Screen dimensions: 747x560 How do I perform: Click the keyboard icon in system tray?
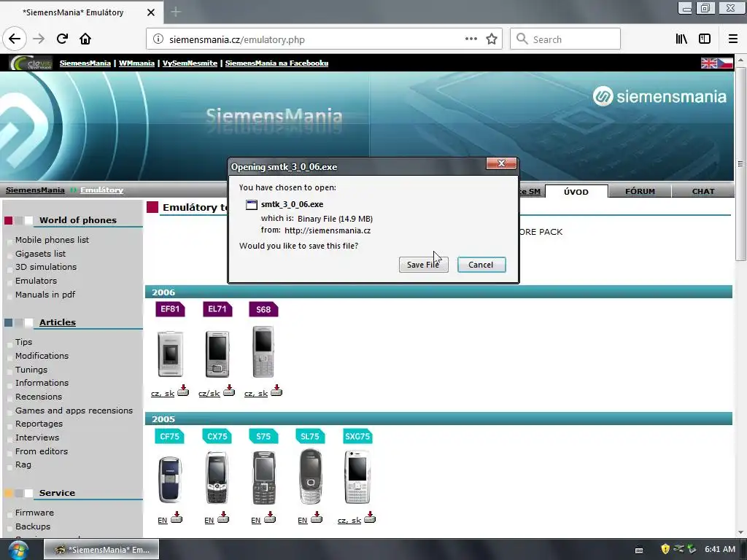(x=639, y=550)
